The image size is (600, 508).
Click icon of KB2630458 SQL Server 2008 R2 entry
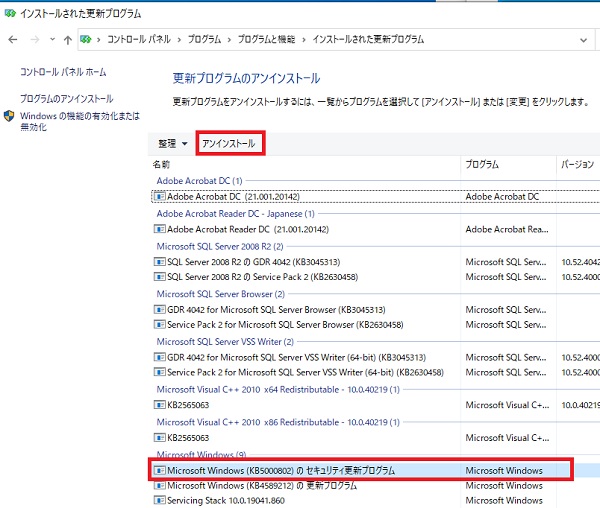click(x=160, y=277)
